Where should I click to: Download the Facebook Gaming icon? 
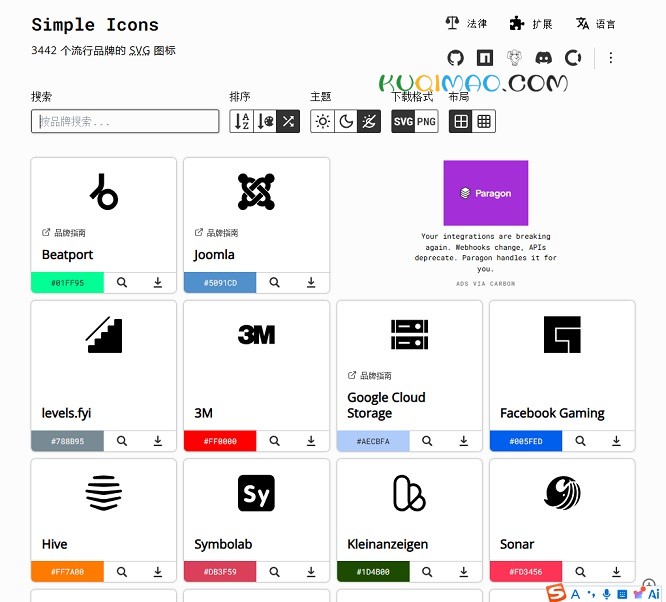click(x=616, y=441)
